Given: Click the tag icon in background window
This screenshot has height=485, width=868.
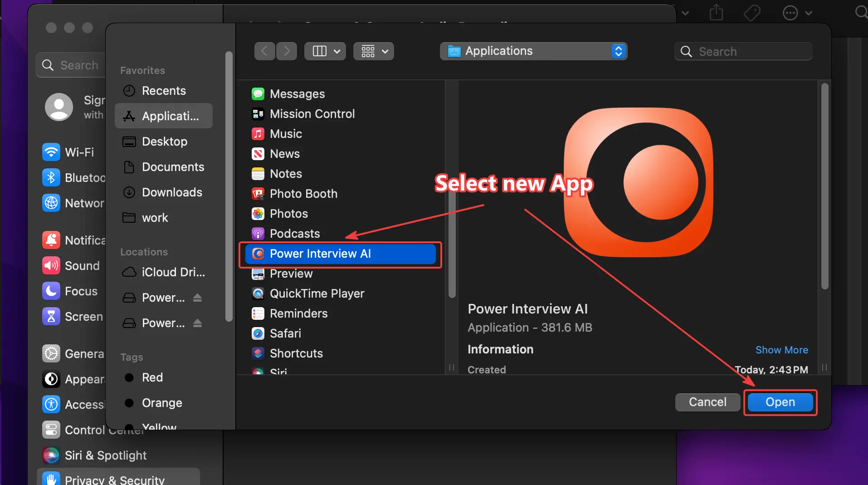Looking at the screenshot, I should pyautogui.click(x=752, y=13).
